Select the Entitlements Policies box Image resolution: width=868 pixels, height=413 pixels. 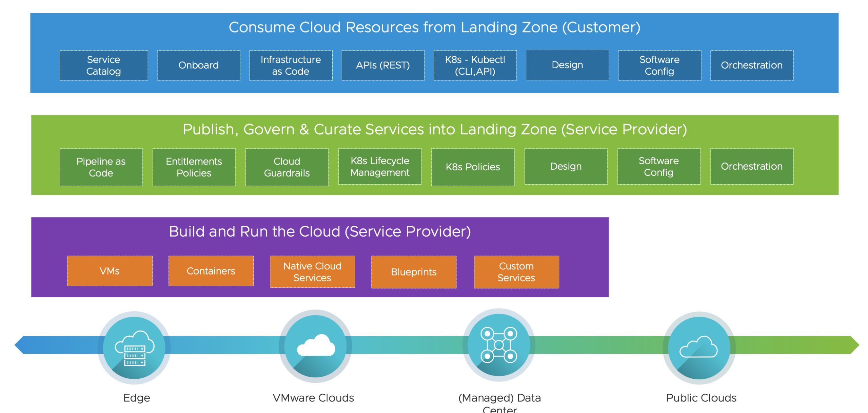tap(194, 167)
